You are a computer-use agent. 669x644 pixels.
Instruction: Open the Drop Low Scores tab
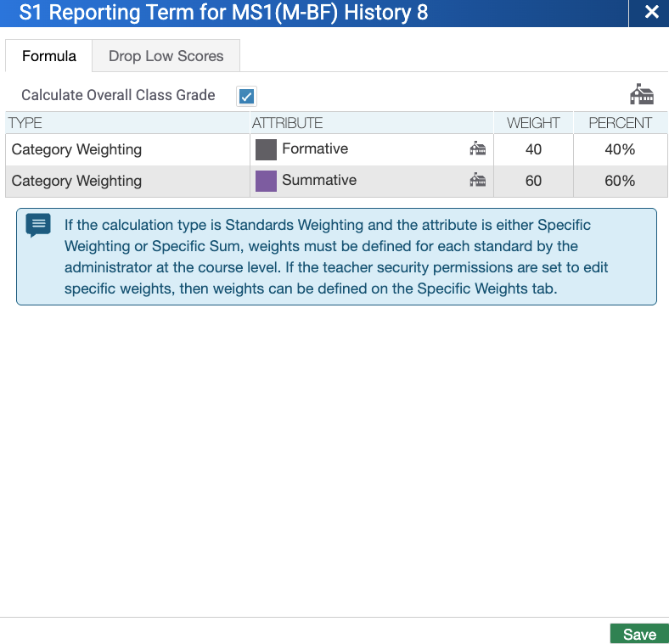click(166, 56)
